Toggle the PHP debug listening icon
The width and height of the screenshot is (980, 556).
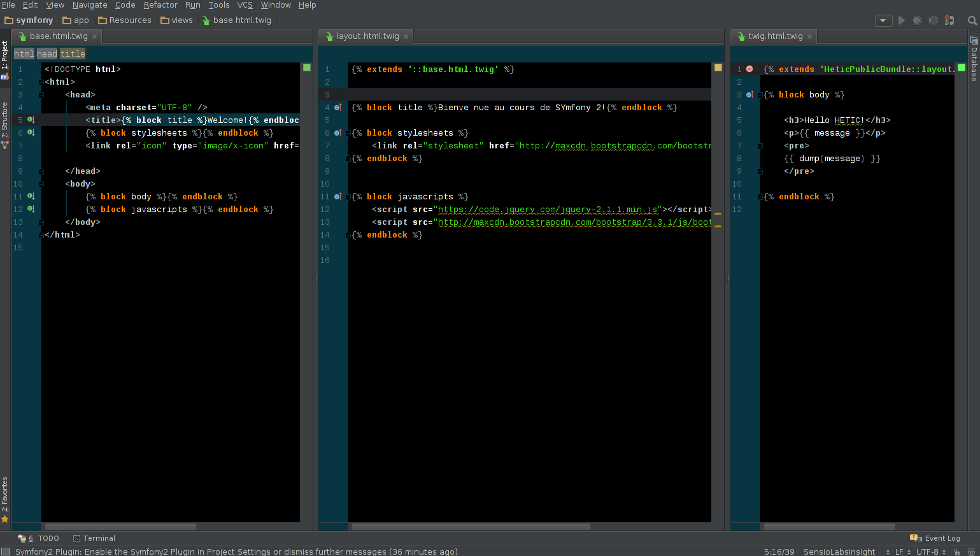(949, 20)
